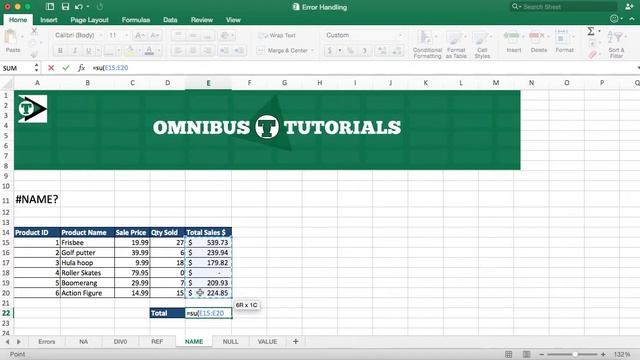Click the smiley feedback icon
This screenshot has height=360, width=640.
pos(614,19)
